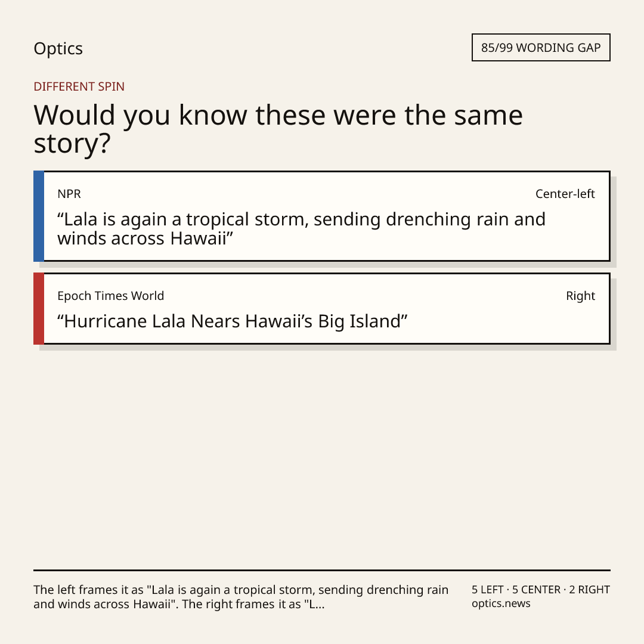Click the red bias bar on Epoch Times card
Viewport: 644px width, 644px height.
point(39,308)
